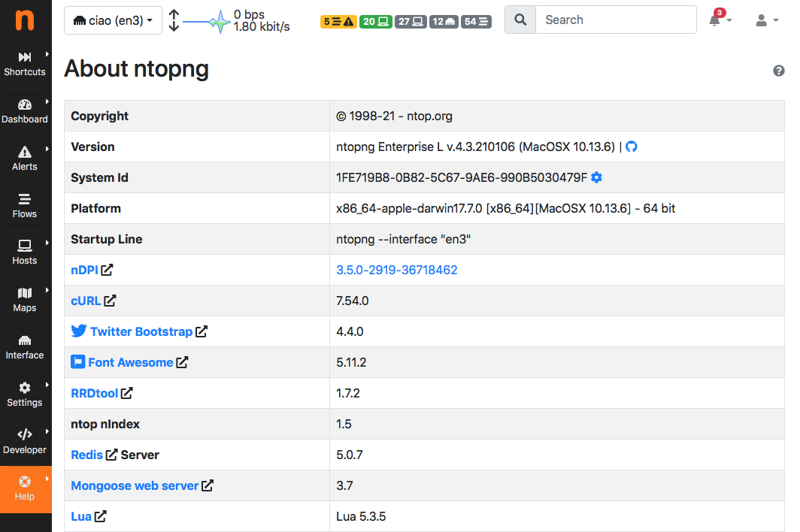Open the Twitter Bootstrap link
Image resolution: width=800 pixels, height=532 pixels.
click(141, 331)
